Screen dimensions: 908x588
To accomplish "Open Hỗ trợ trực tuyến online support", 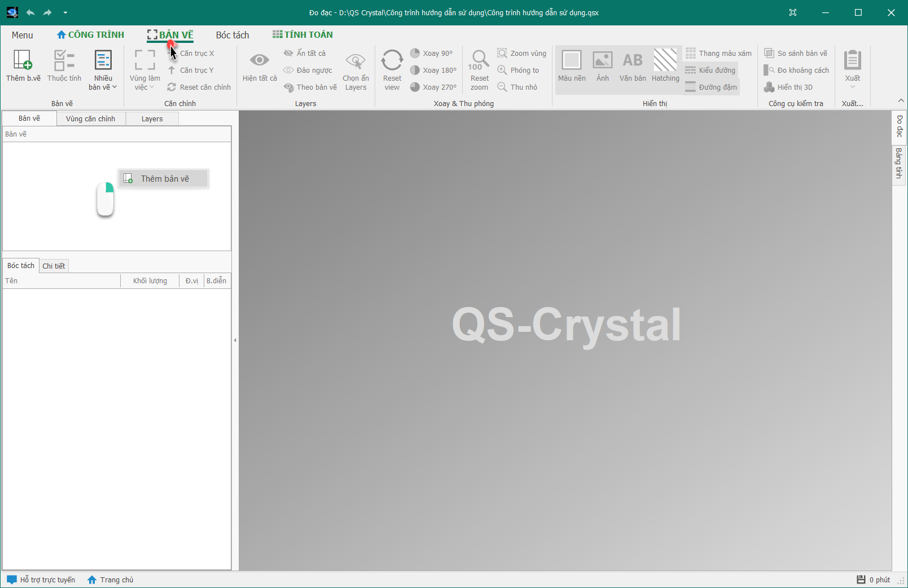I will pyautogui.click(x=41, y=580).
